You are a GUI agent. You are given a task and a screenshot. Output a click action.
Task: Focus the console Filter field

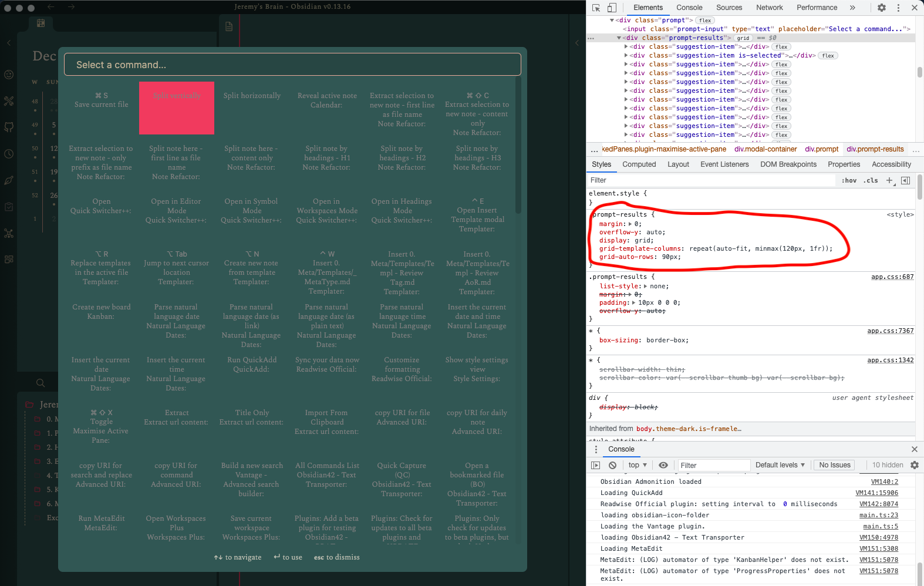pyautogui.click(x=714, y=465)
